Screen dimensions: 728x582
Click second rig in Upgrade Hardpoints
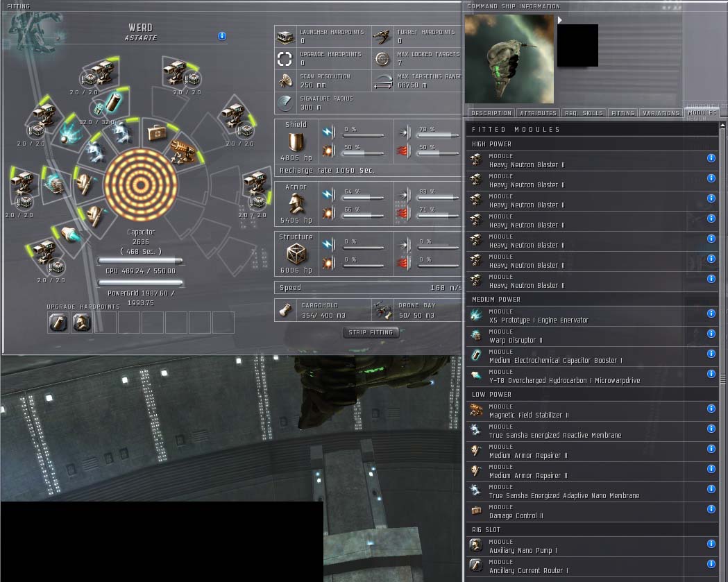point(82,322)
